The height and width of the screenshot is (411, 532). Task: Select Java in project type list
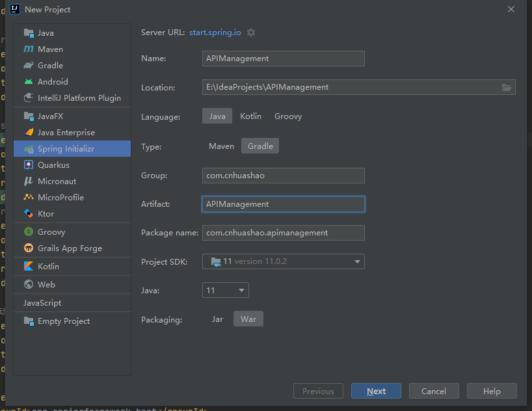pyautogui.click(x=72, y=33)
